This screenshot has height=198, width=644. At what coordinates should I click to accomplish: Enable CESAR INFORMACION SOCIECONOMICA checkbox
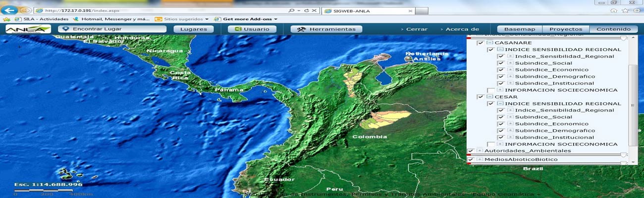coord(490,144)
